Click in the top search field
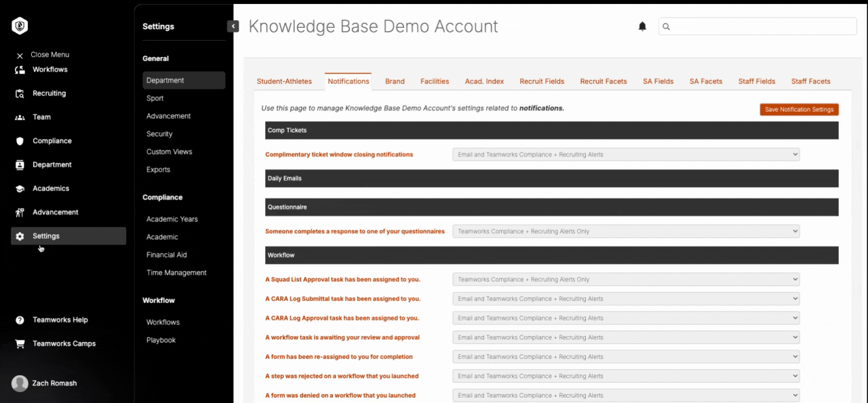The image size is (868, 403). point(757,26)
